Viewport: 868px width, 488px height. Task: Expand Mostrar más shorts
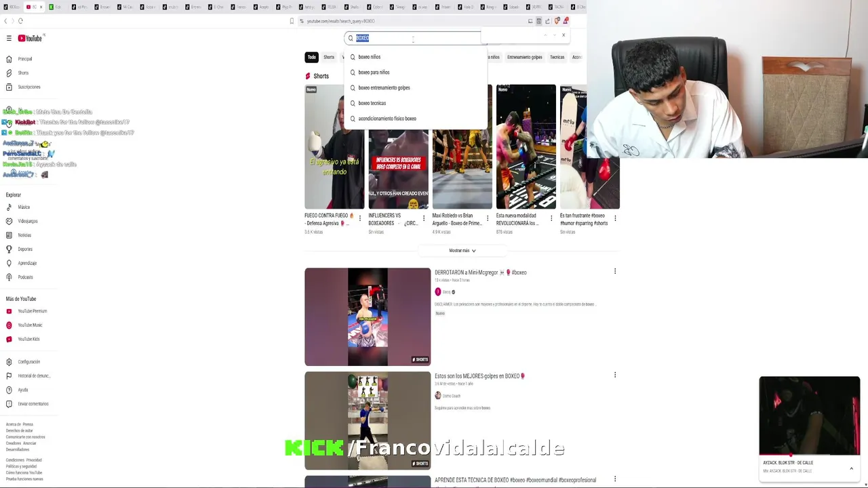pyautogui.click(x=462, y=251)
